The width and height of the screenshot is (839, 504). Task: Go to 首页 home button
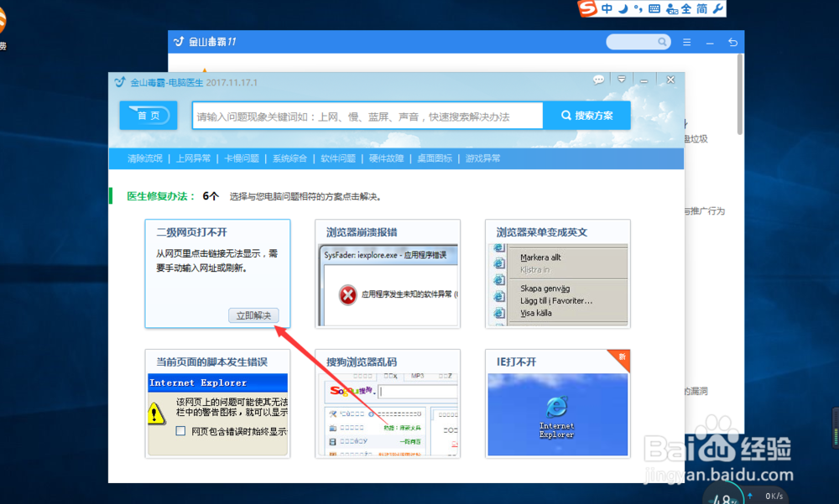pos(149,115)
